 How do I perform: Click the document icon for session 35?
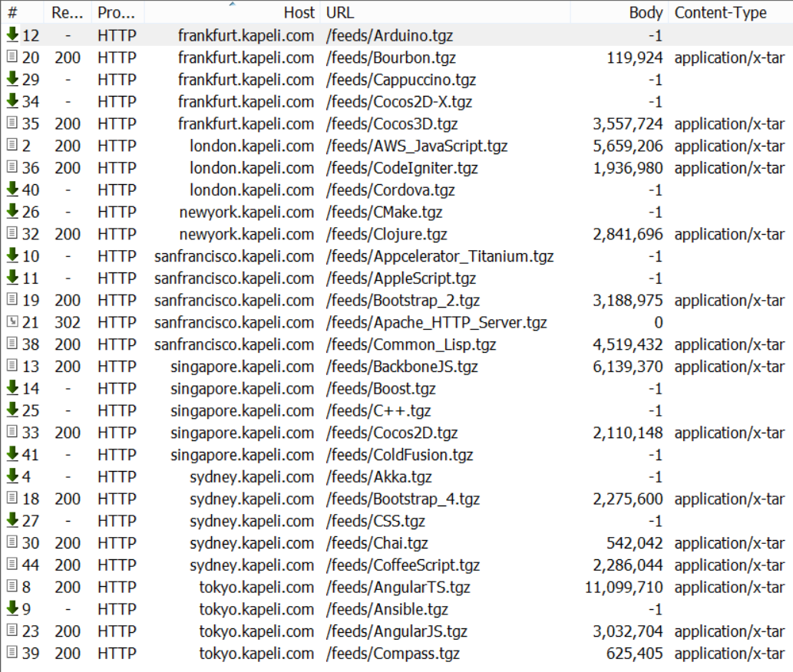pyautogui.click(x=12, y=123)
